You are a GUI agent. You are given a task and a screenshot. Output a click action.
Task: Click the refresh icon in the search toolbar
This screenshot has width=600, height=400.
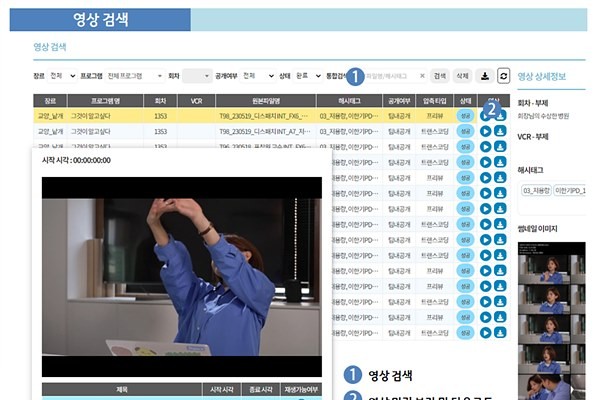point(504,76)
